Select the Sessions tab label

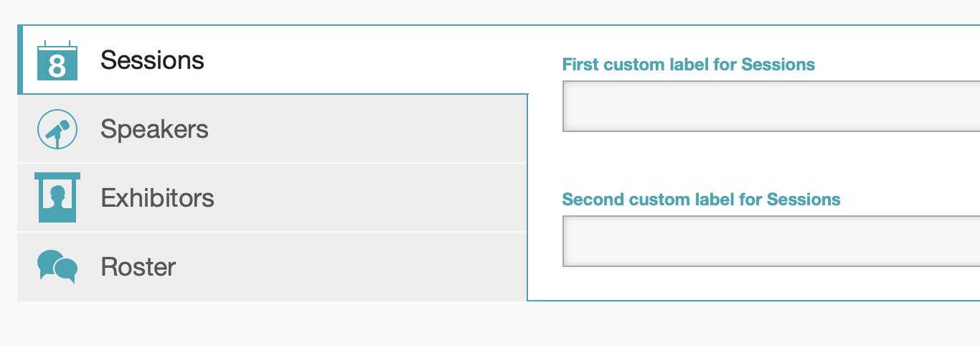click(152, 60)
